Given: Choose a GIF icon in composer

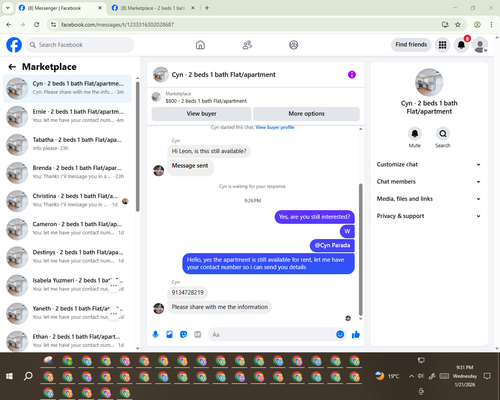Looking at the screenshot, I should click(x=198, y=334).
